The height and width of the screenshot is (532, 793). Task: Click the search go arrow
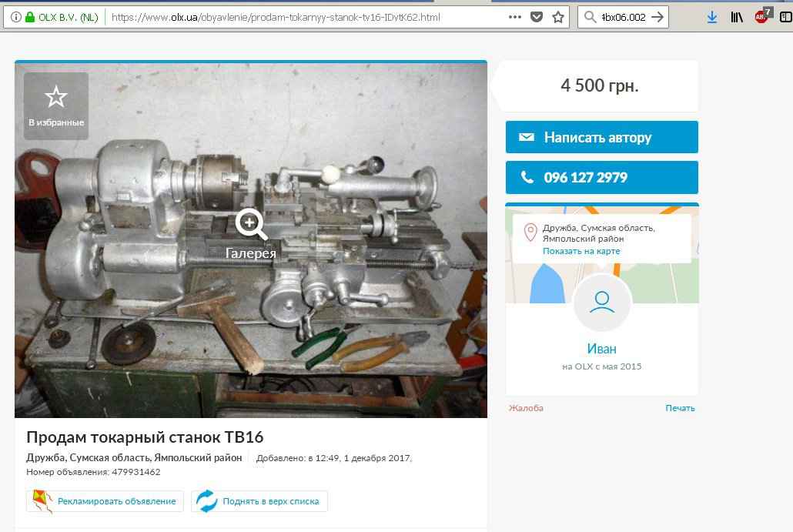(657, 17)
